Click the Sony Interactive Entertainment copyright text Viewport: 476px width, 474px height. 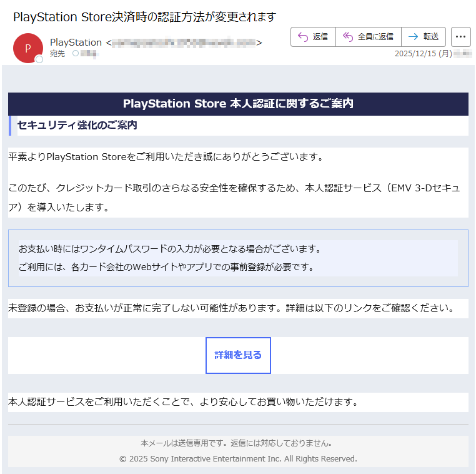[x=238, y=459]
